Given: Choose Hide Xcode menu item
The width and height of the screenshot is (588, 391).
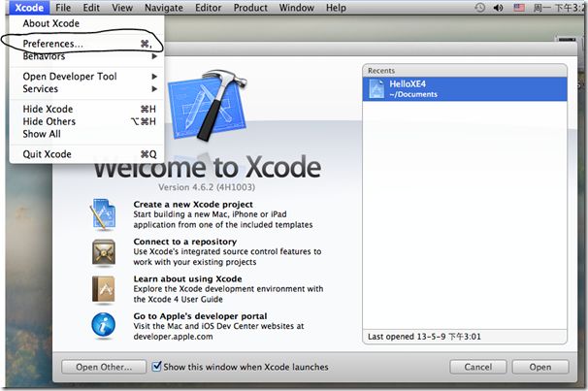Looking at the screenshot, I should 86,109.
